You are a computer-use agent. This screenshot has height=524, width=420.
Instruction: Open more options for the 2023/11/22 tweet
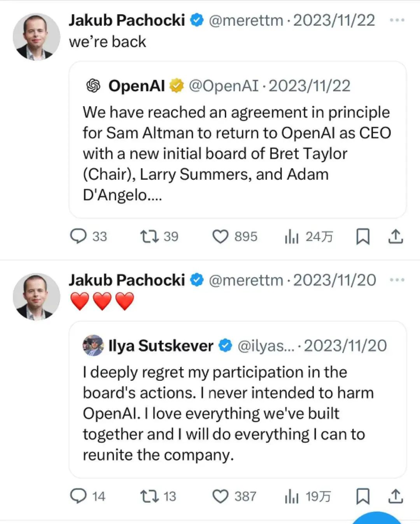(x=397, y=20)
